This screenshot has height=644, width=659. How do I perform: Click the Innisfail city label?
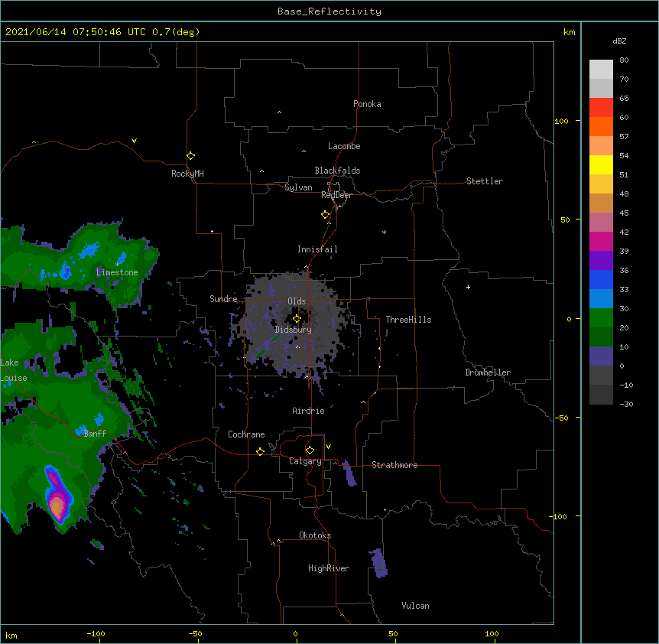click(317, 249)
